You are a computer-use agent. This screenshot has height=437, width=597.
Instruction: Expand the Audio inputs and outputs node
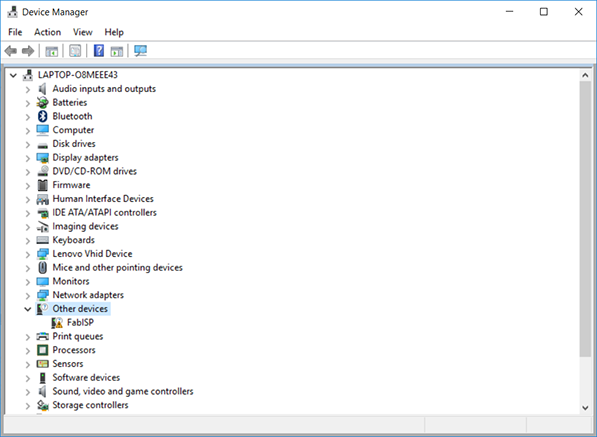pyautogui.click(x=27, y=89)
